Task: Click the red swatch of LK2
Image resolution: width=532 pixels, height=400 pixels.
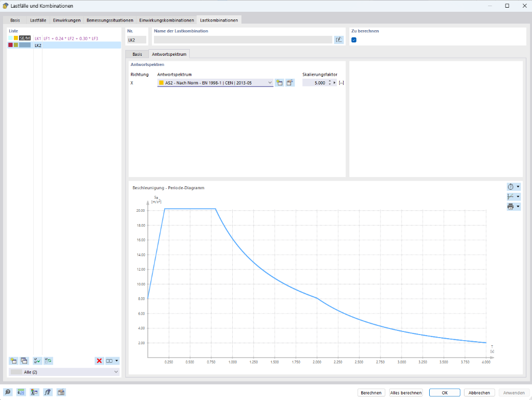Action: tap(11, 45)
